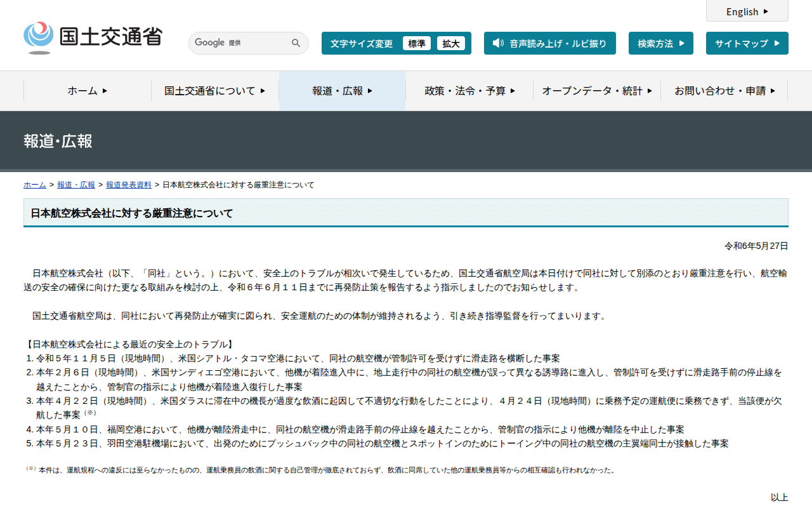The height and width of the screenshot is (508, 812).
Task: Click the 報道・広報 breadcrumb link
Action: (x=76, y=185)
